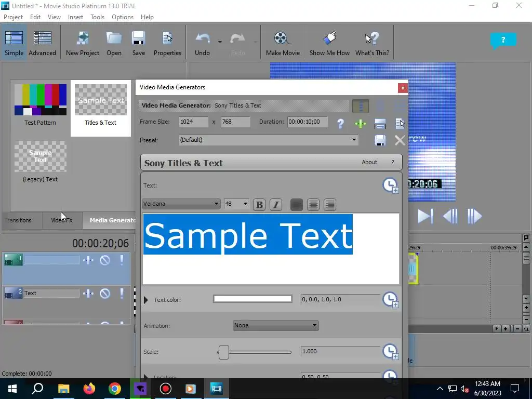Step to the next frame
Screen dimensions: 532x399
pos(474,217)
